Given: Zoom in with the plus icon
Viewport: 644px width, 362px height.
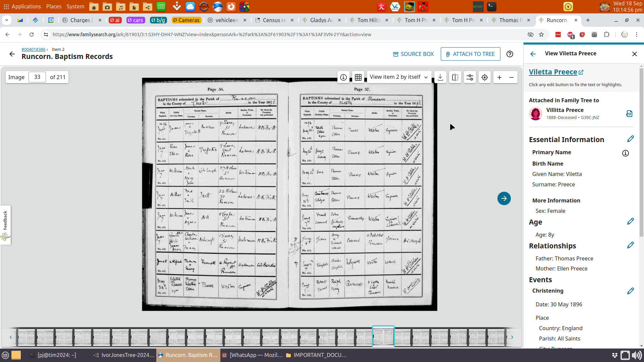Looking at the screenshot, I should point(499,77).
